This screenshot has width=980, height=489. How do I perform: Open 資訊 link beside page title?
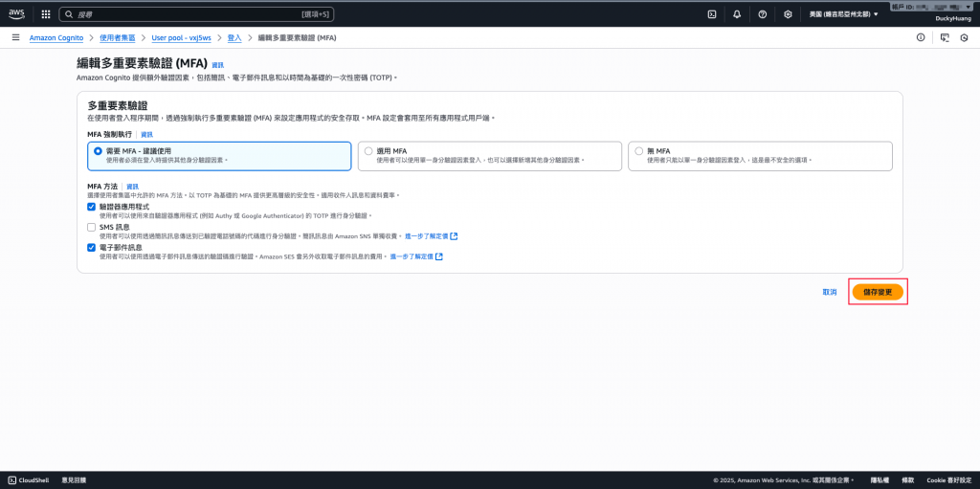point(217,65)
